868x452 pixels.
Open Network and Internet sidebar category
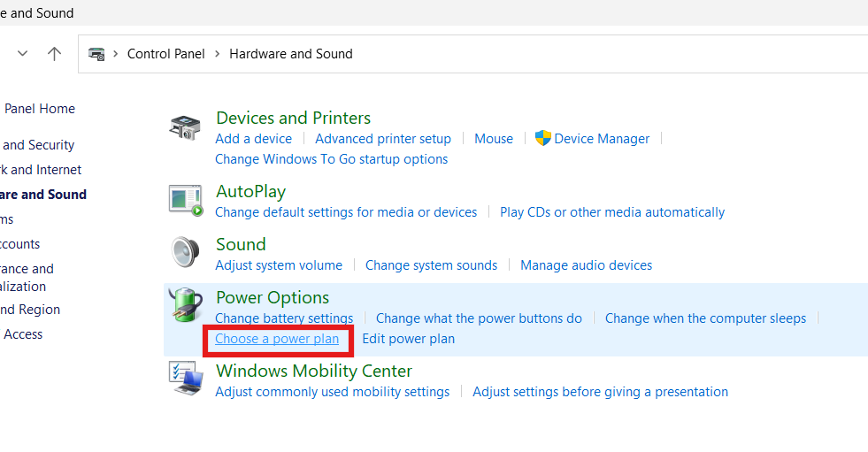41,169
